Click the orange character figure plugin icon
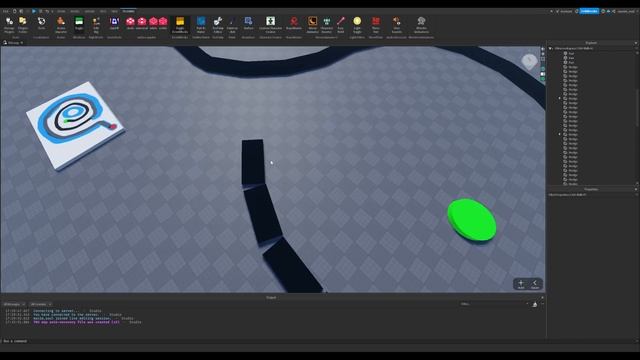Screen dimensions: 640x360 point(61,24)
